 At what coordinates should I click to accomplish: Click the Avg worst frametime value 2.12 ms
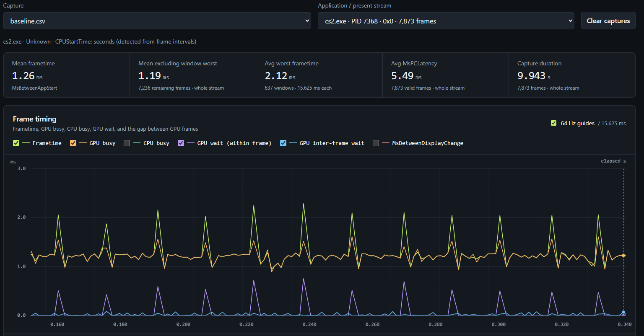pos(280,76)
